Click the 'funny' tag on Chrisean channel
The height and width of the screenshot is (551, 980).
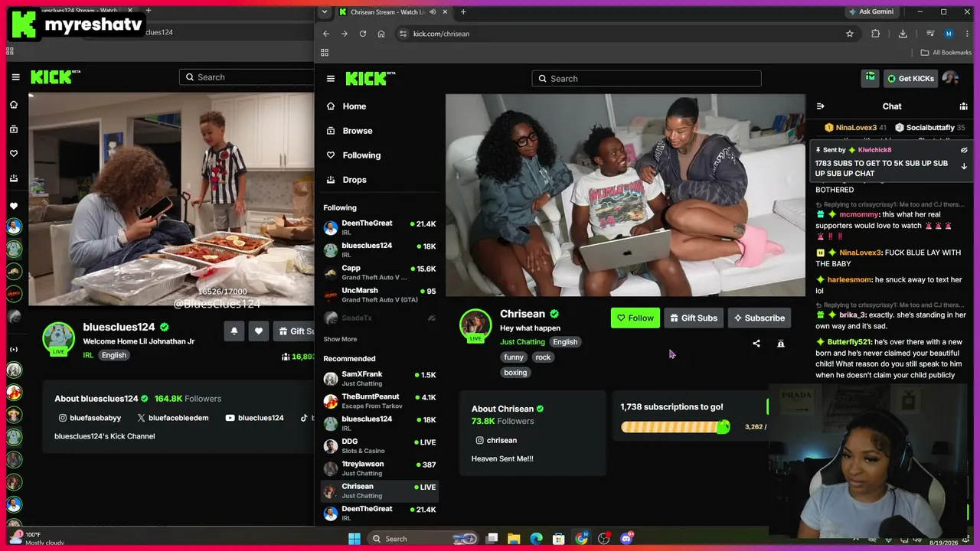point(514,357)
